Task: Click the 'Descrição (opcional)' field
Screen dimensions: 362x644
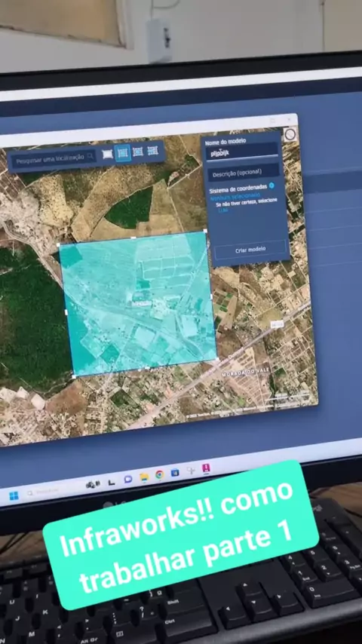Action: point(244,173)
